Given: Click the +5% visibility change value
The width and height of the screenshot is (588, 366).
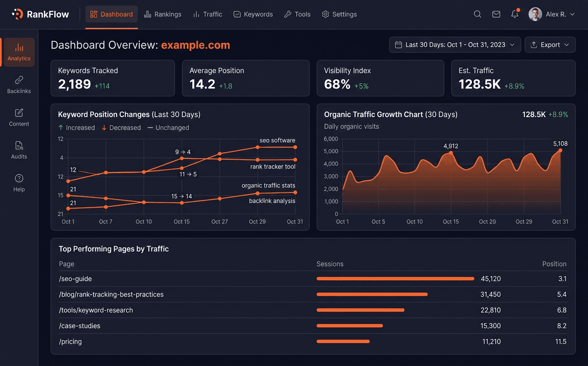Looking at the screenshot, I should (361, 86).
